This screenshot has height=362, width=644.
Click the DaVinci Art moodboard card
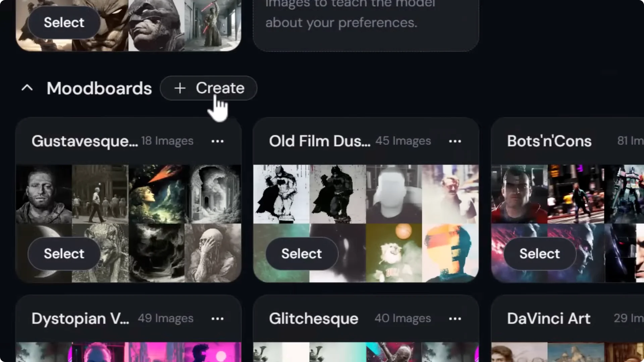548,319
